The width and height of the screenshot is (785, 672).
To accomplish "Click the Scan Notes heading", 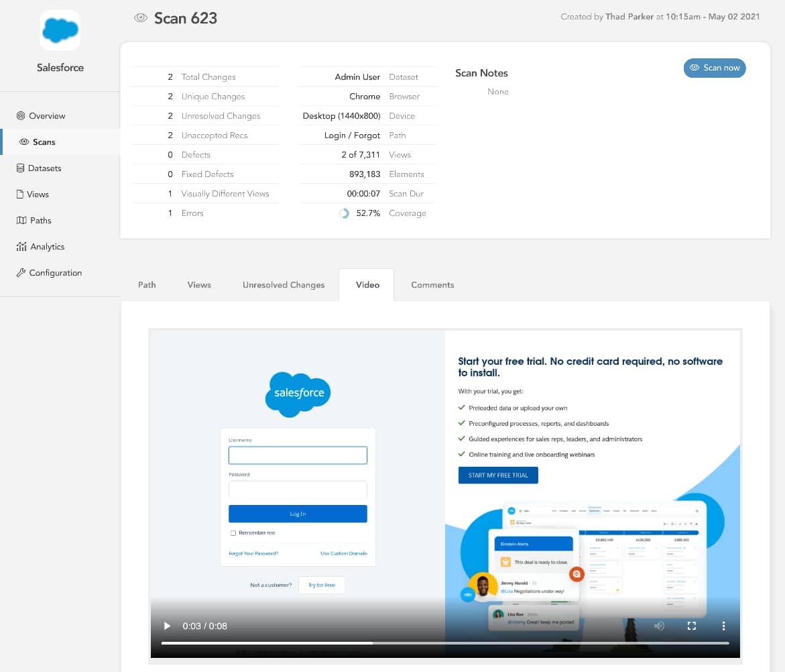I will pyautogui.click(x=481, y=73).
